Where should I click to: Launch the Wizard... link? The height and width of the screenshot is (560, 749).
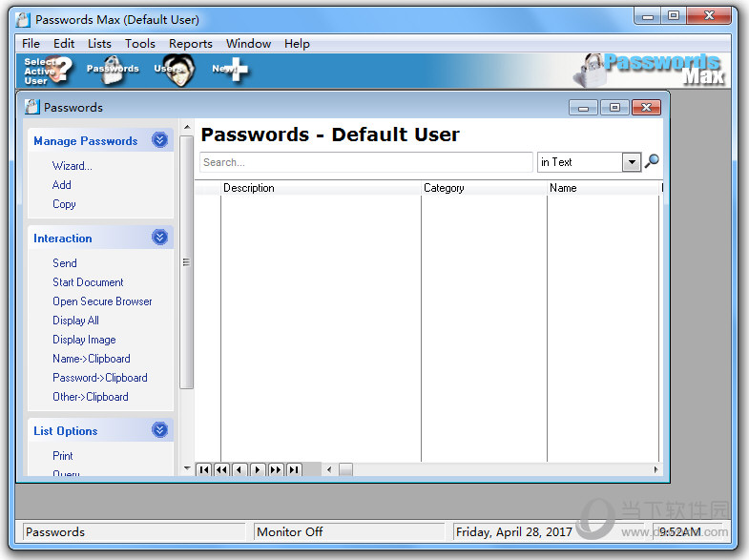73,166
